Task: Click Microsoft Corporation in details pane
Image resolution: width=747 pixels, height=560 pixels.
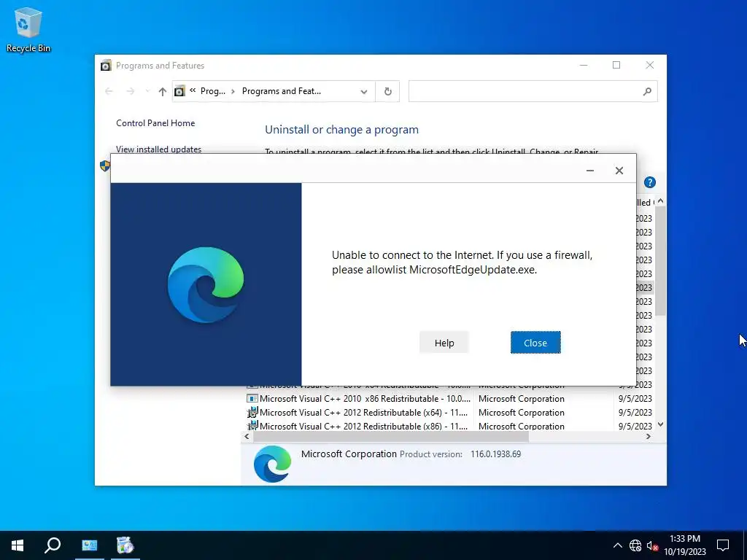Action: pyautogui.click(x=349, y=454)
